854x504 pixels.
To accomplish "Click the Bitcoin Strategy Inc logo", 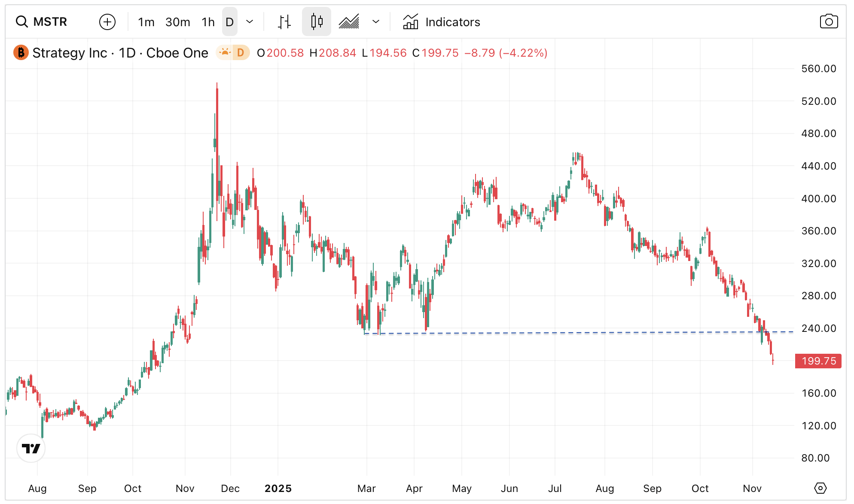I will pyautogui.click(x=21, y=52).
